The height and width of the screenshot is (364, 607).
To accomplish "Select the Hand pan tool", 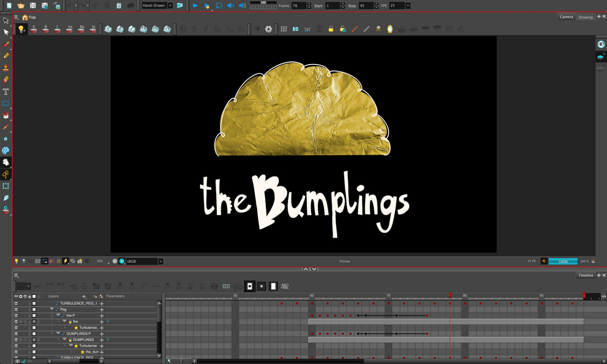I will tap(6, 162).
